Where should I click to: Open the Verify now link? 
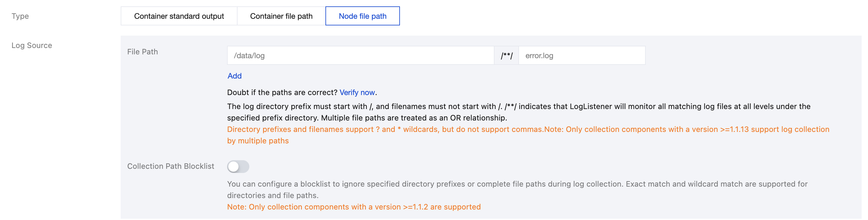tap(357, 93)
